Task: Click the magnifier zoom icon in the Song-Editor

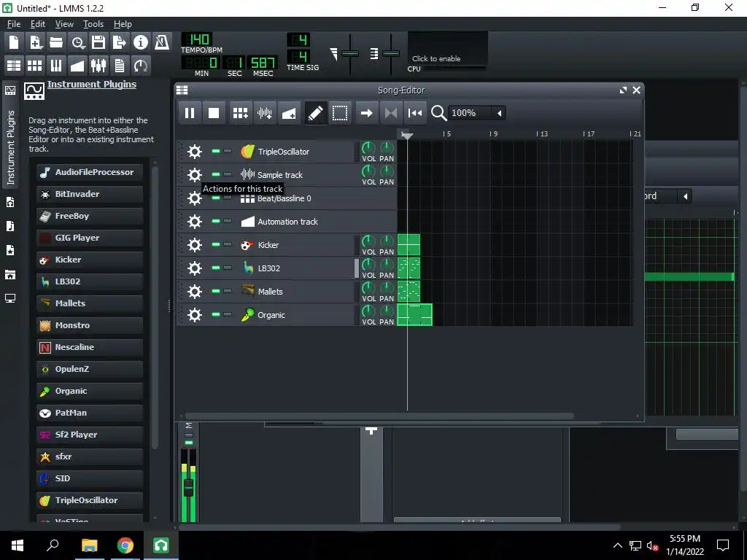Action: 438,113
